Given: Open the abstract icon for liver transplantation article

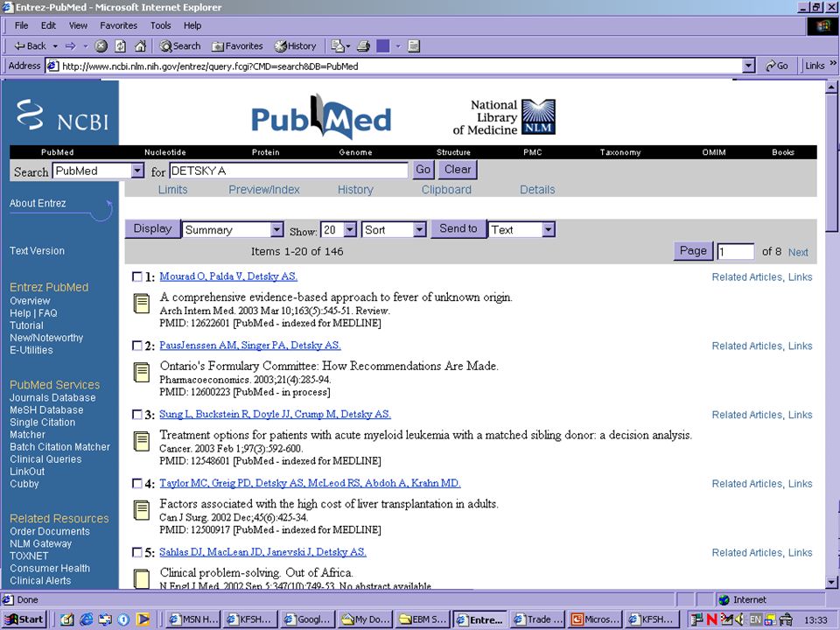Looking at the screenshot, I should [142, 510].
